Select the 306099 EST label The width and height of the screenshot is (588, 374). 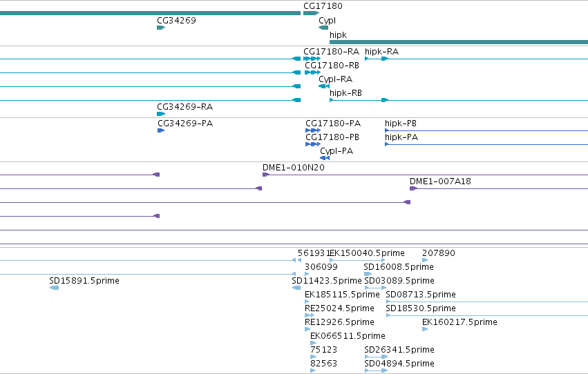pos(321,267)
